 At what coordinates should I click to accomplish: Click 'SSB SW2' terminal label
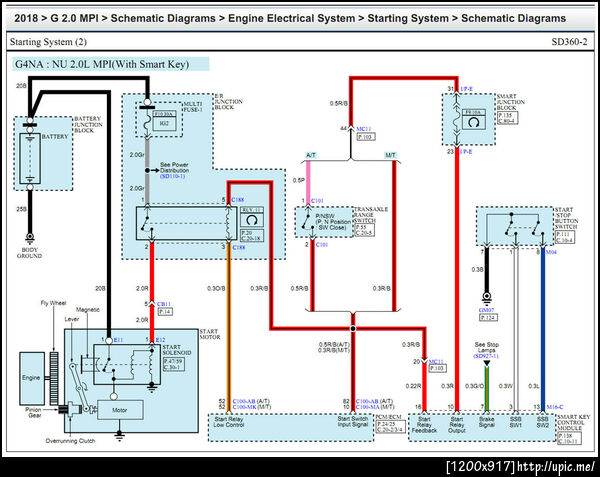pos(542,422)
